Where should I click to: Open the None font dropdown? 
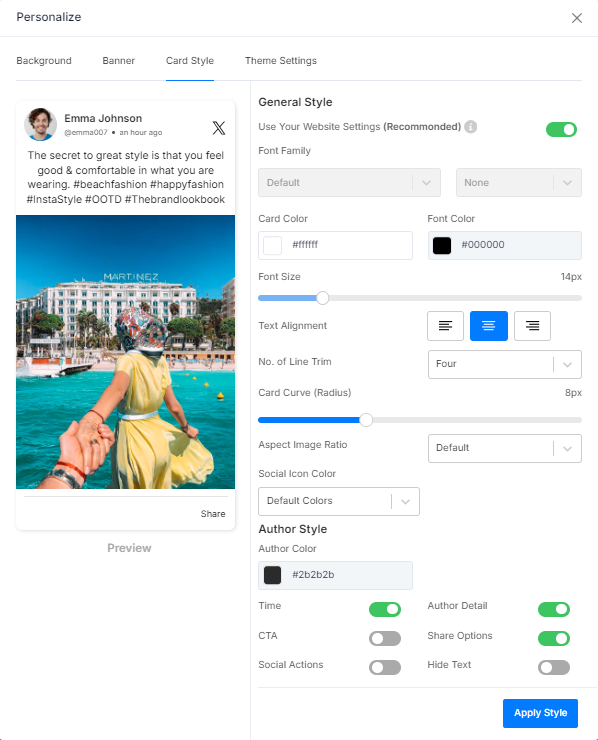tap(518, 183)
